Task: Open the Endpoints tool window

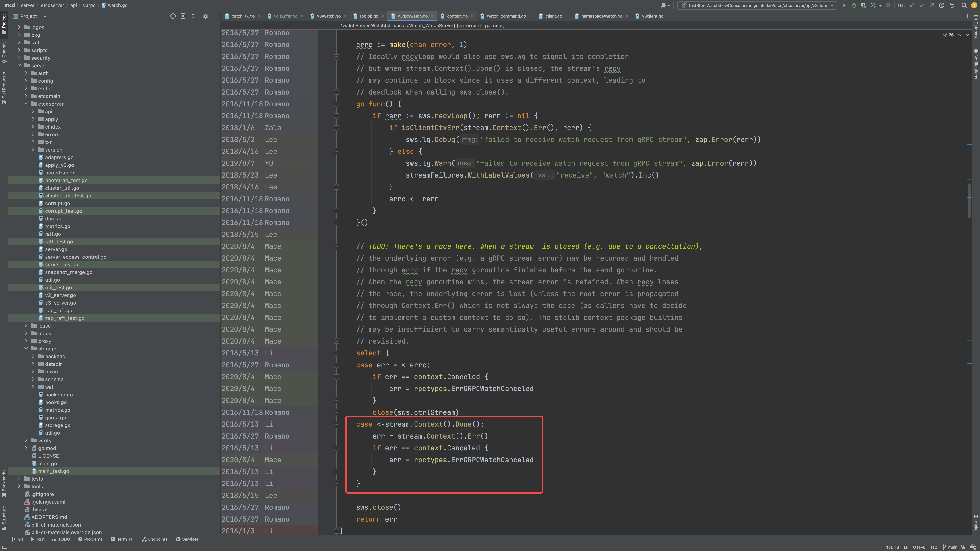Action: [x=154, y=539]
